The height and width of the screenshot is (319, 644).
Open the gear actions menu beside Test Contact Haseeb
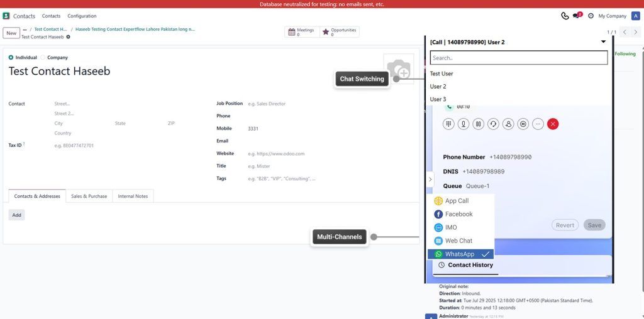pyautogui.click(x=68, y=37)
